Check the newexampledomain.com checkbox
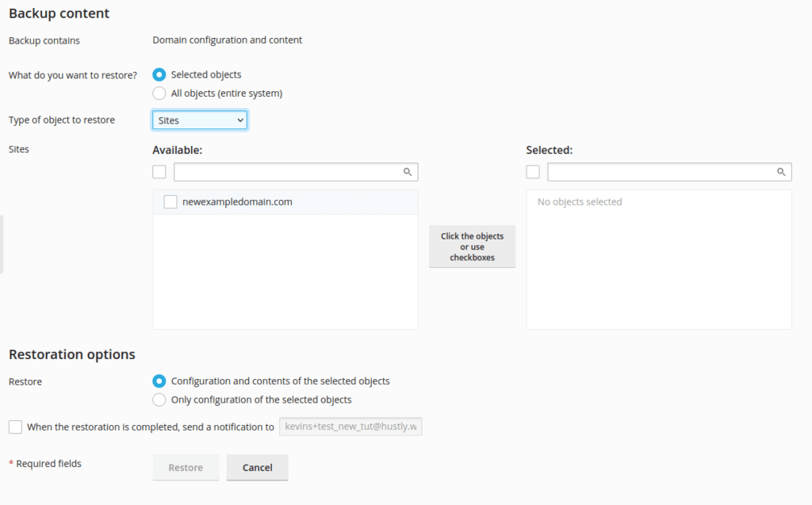 pyautogui.click(x=170, y=201)
